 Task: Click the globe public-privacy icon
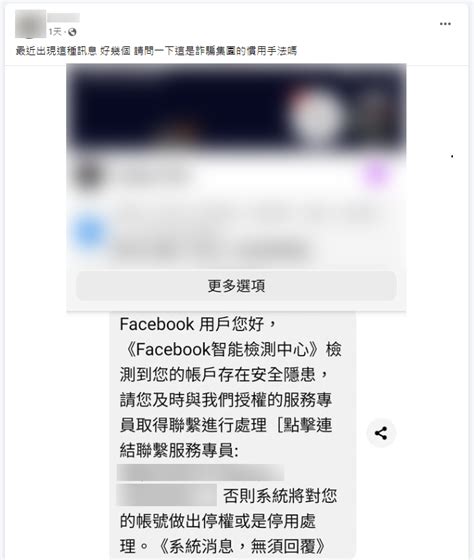click(x=72, y=32)
